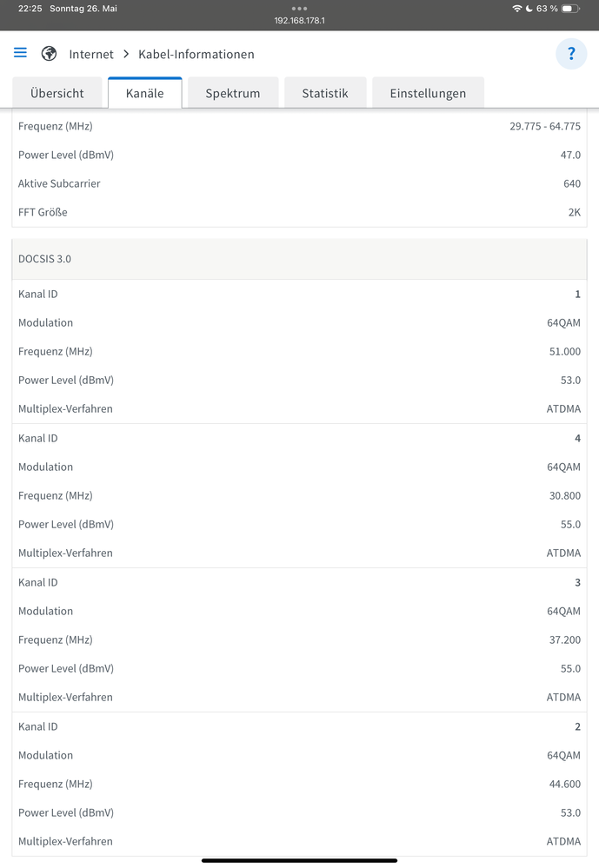Go to the Statistik tab
Image resolution: width=599 pixels, height=868 pixels.
coord(325,93)
